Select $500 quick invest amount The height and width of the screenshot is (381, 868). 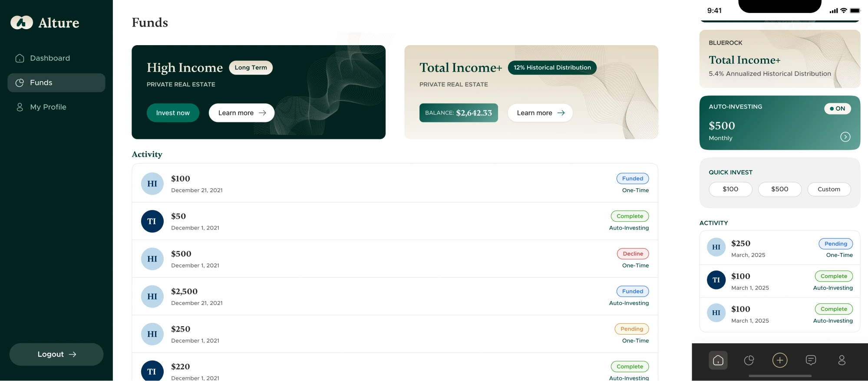780,189
